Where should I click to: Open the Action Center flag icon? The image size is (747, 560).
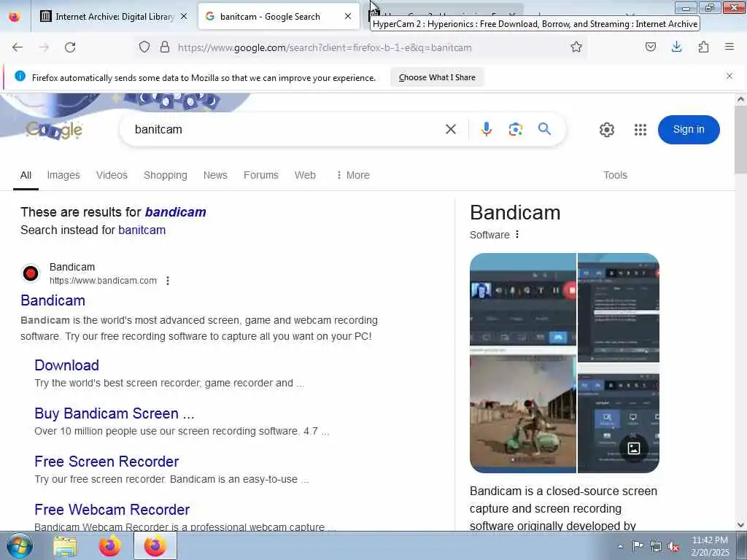pyautogui.click(x=638, y=546)
